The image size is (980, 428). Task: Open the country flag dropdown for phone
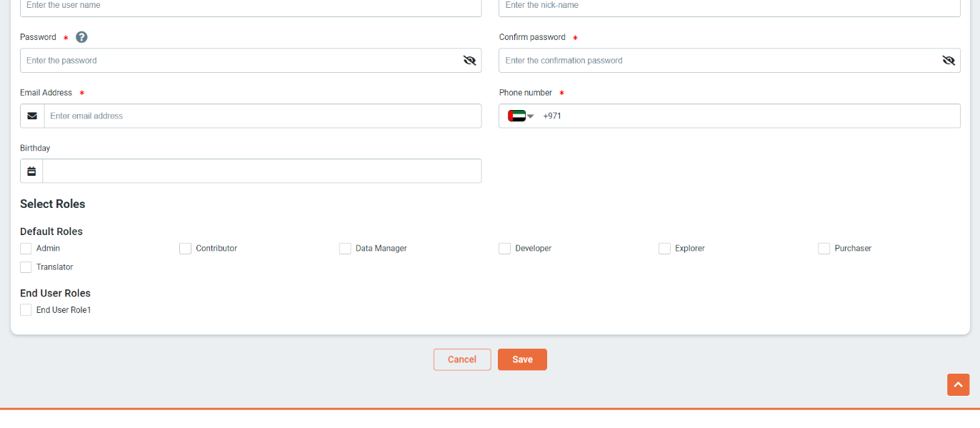(x=521, y=116)
